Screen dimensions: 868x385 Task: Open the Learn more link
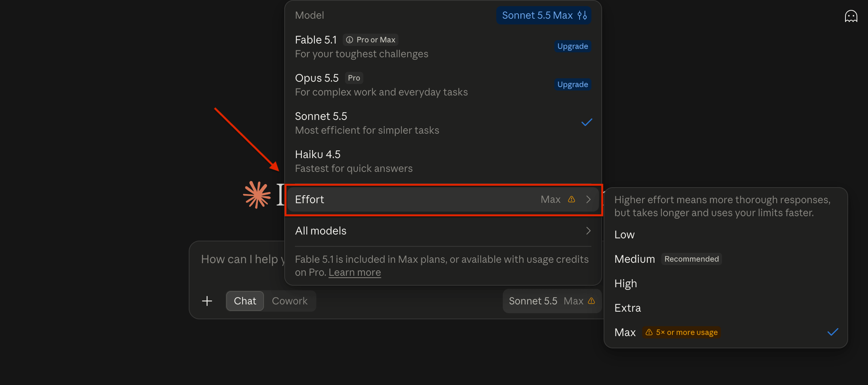tap(355, 272)
